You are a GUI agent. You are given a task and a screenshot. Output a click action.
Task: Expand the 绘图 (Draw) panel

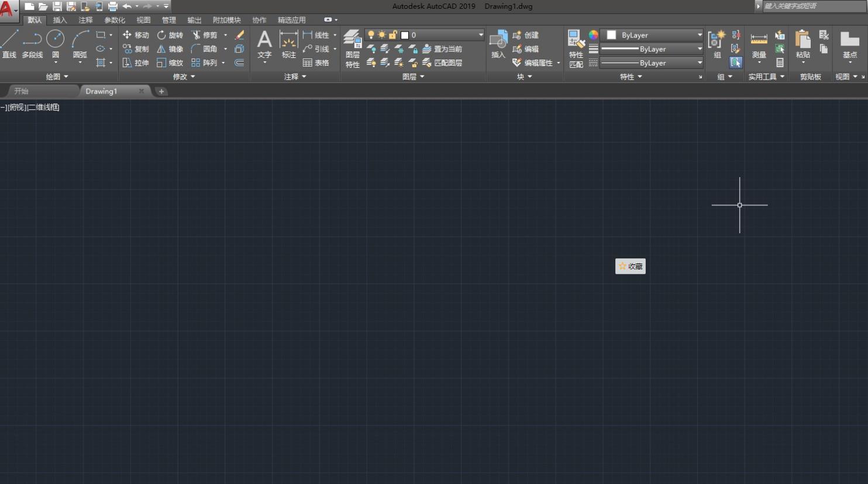pos(57,77)
